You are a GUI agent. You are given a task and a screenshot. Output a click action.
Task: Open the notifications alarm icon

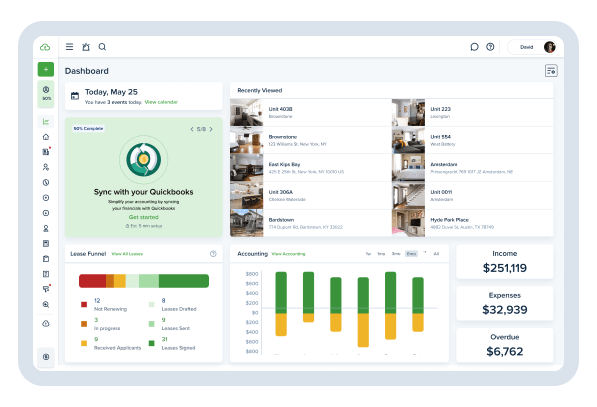click(x=86, y=47)
